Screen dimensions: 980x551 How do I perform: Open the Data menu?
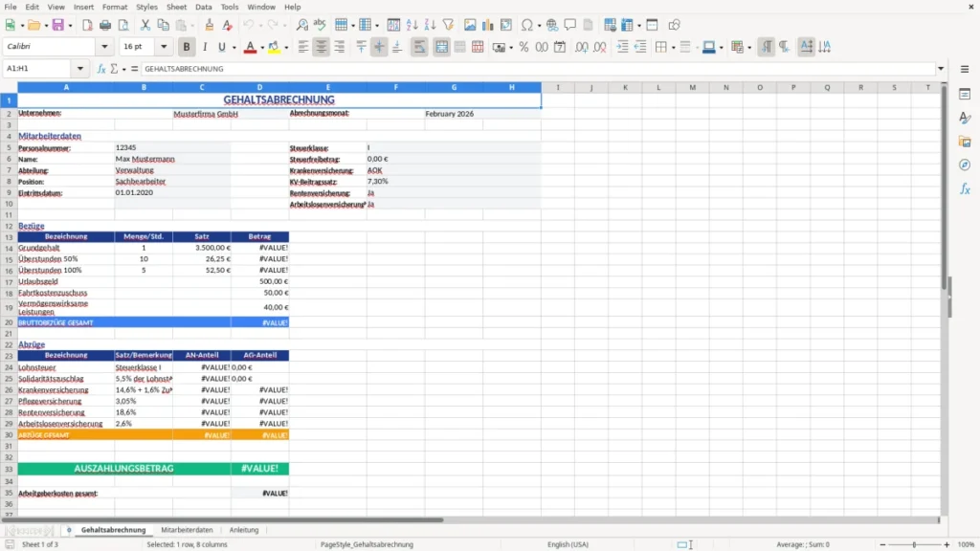pyautogui.click(x=203, y=7)
